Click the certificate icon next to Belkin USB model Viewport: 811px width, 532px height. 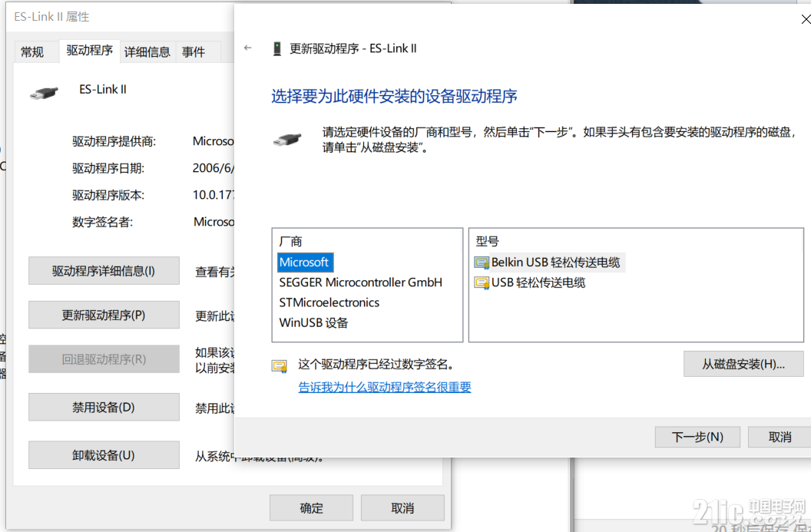click(482, 263)
